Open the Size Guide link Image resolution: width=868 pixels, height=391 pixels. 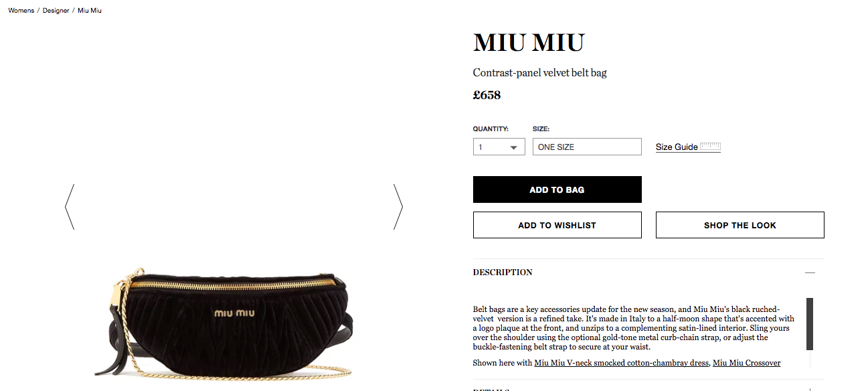(677, 147)
